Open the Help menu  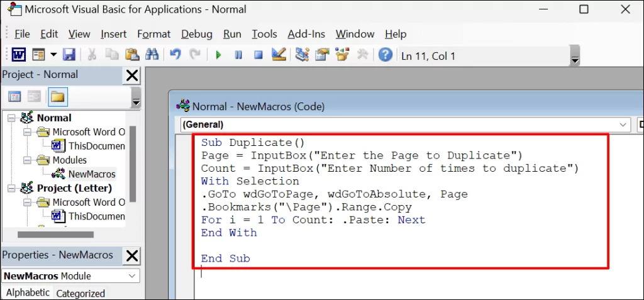(x=396, y=34)
